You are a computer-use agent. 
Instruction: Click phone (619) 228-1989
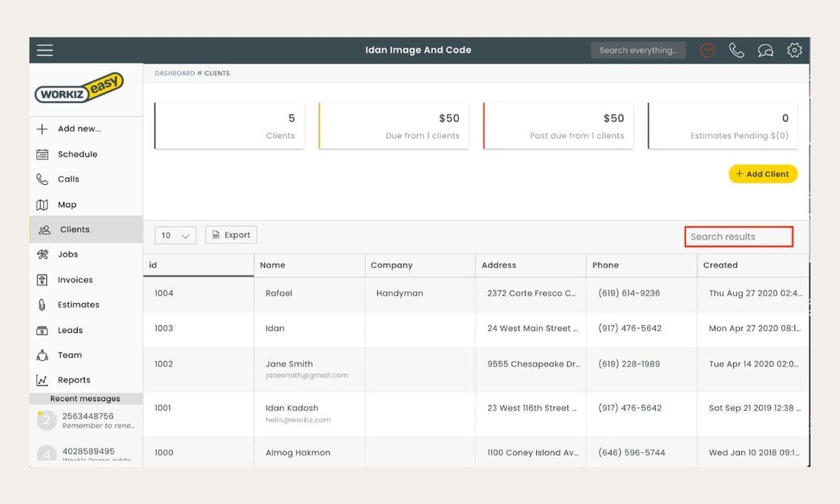point(629,364)
